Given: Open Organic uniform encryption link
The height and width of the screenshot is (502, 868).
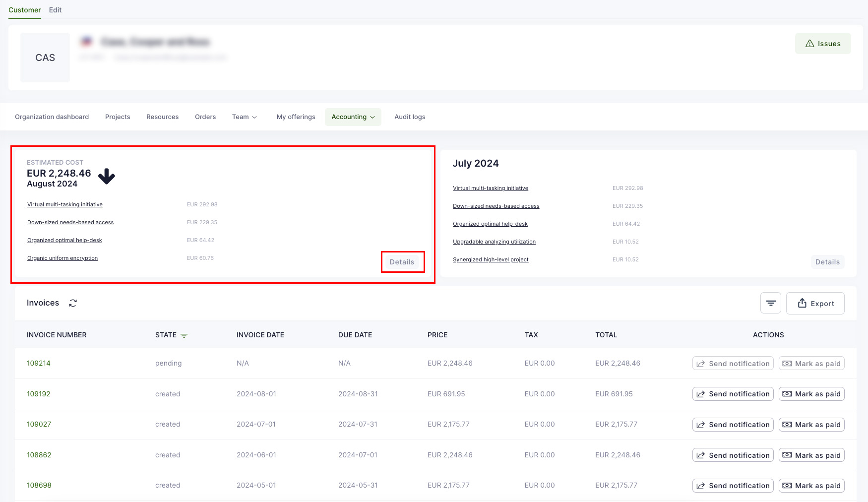Looking at the screenshot, I should click(x=62, y=258).
